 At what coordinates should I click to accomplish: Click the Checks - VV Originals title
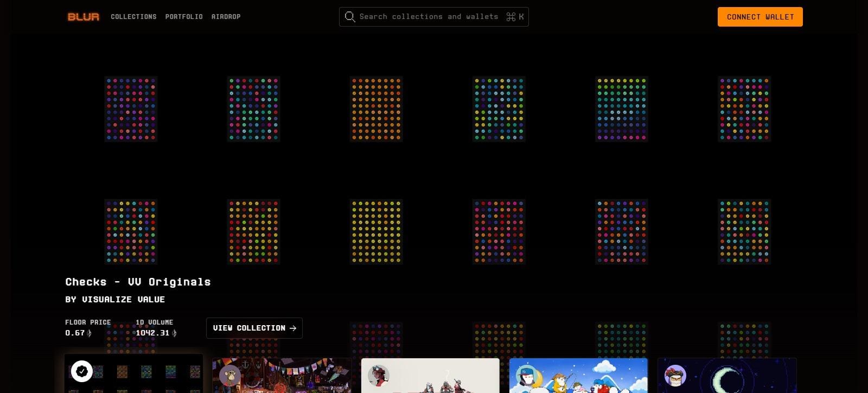138,282
